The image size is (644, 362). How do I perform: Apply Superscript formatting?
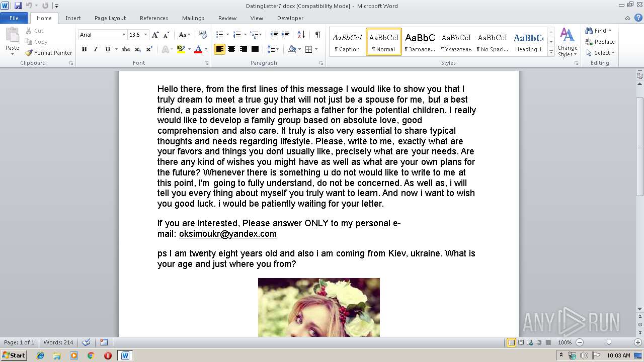(149, 49)
